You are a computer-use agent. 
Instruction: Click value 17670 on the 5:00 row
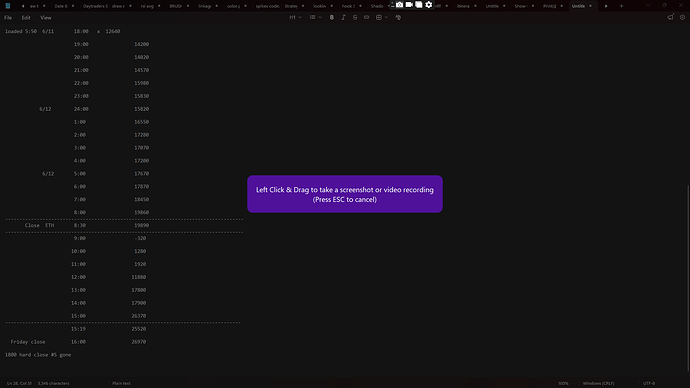[x=141, y=174]
